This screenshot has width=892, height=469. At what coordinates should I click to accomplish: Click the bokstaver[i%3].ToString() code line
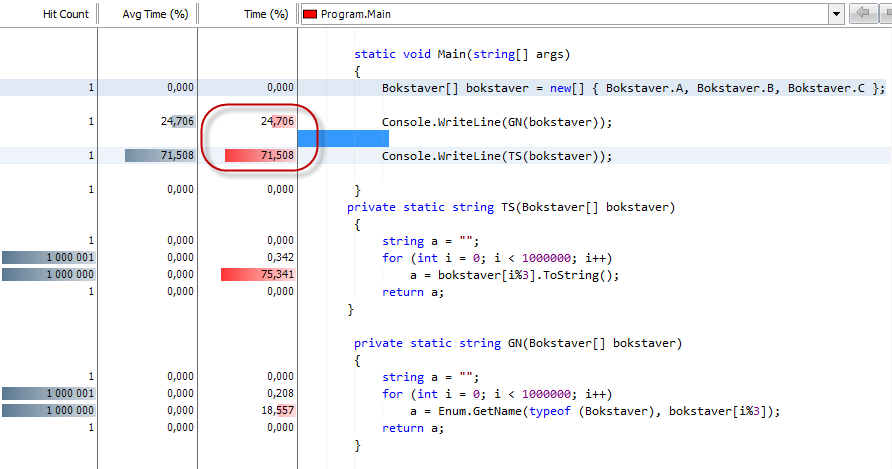click(x=514, y=275)
